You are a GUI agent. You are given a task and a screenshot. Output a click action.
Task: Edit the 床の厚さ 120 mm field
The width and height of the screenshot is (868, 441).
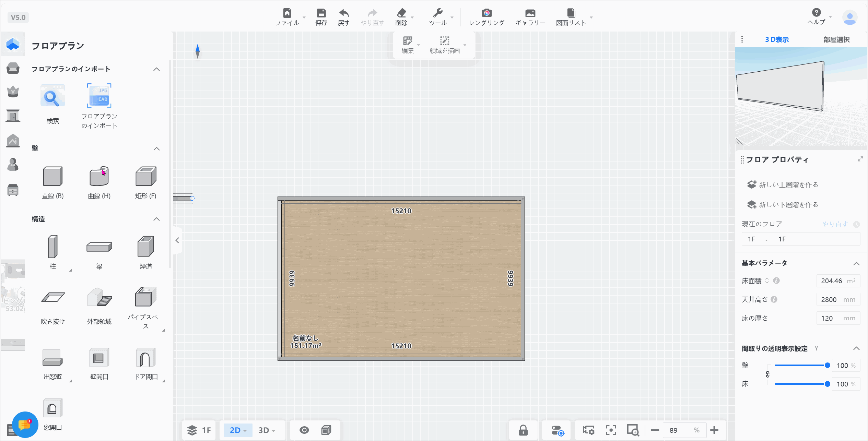point(838,318)
